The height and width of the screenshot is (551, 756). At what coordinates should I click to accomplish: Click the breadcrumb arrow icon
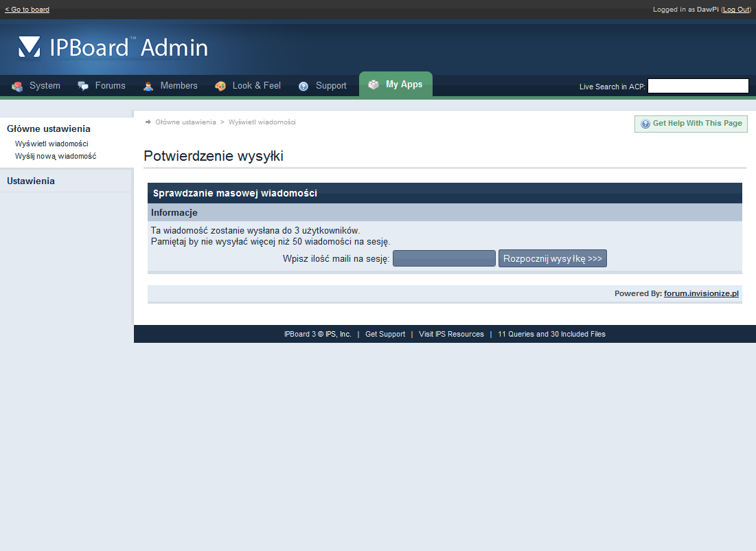[148, 122]
